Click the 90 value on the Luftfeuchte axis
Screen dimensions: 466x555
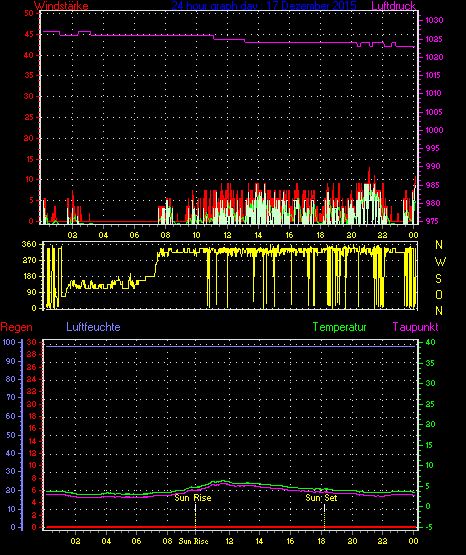(11, 361)
